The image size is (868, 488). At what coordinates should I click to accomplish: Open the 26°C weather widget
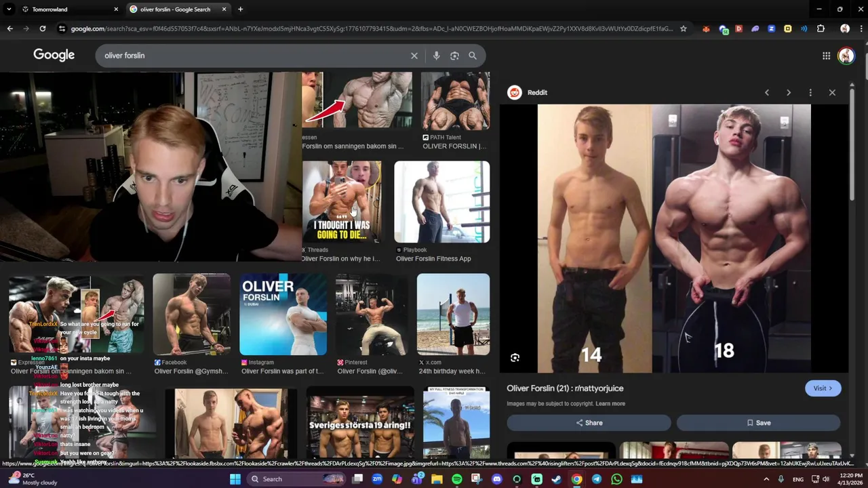[x=31, y=479]
